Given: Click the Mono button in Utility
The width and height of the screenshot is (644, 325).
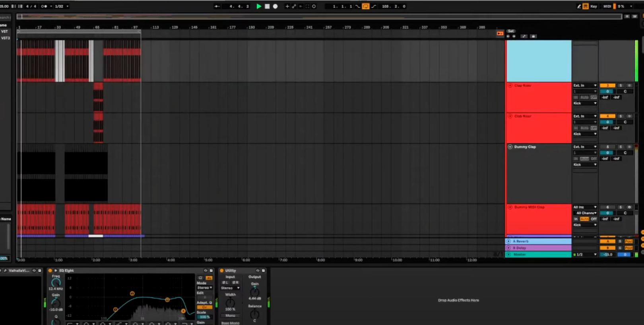Looking at the screenshot, I should pos(230,315).
